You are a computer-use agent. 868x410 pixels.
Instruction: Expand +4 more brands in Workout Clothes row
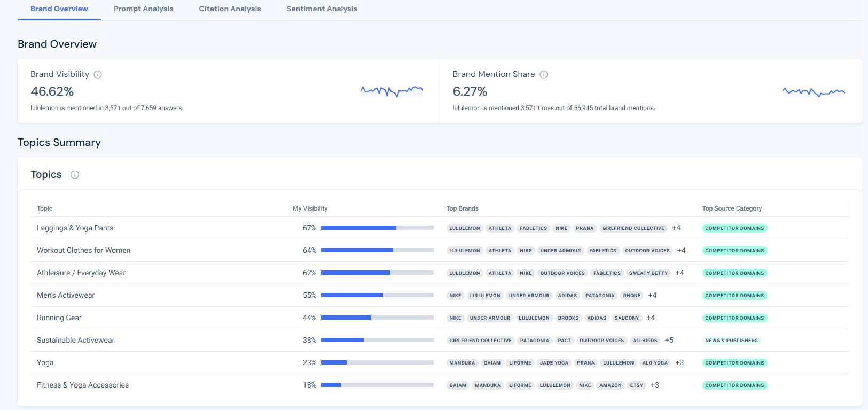[x=682, y=250]
